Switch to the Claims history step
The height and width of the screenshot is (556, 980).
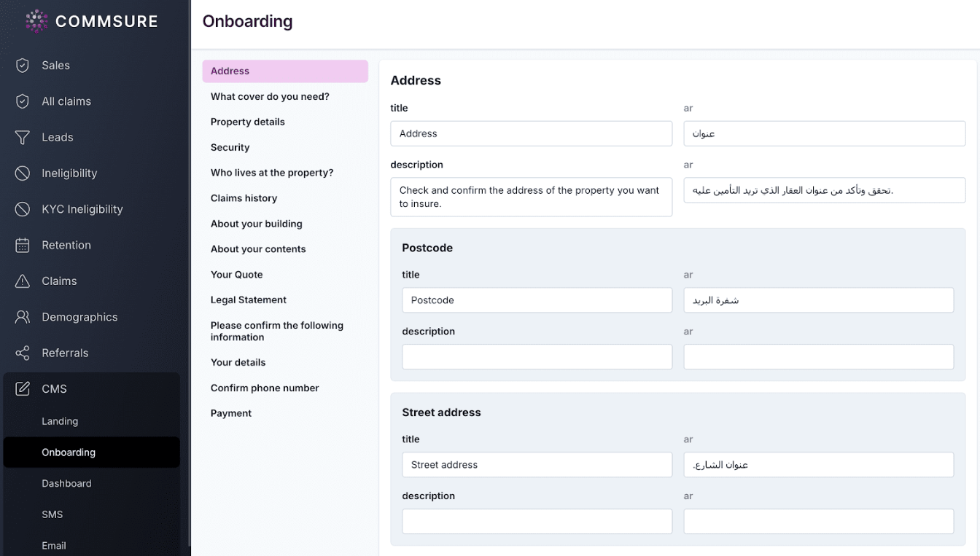244,198
